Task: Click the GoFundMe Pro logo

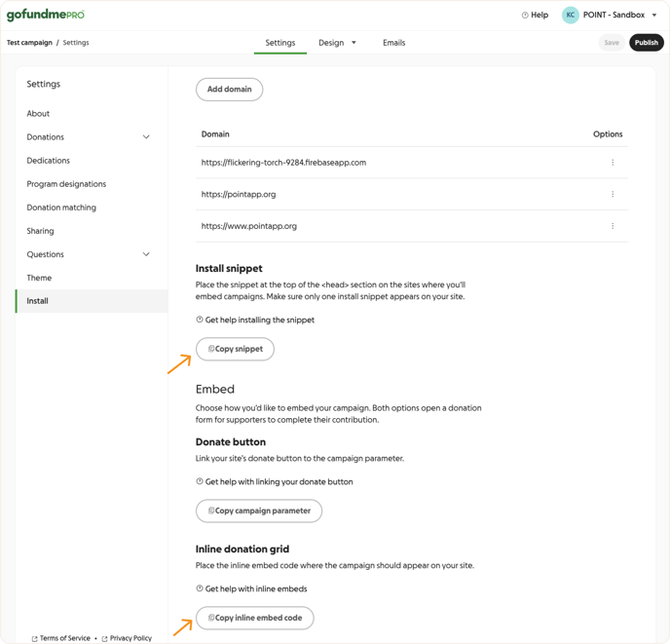Action: [x=46, y=16]
